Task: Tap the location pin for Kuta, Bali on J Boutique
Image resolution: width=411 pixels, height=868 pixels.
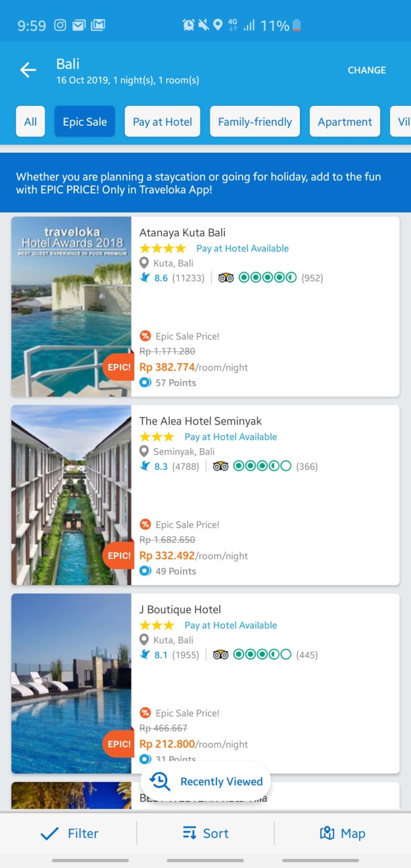Action: pos(145,640)
